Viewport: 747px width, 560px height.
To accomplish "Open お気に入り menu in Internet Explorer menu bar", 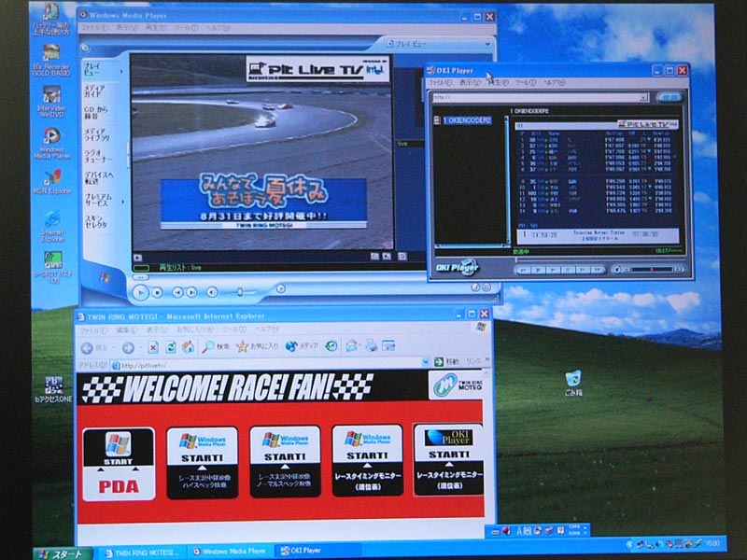I will point(194,329).
